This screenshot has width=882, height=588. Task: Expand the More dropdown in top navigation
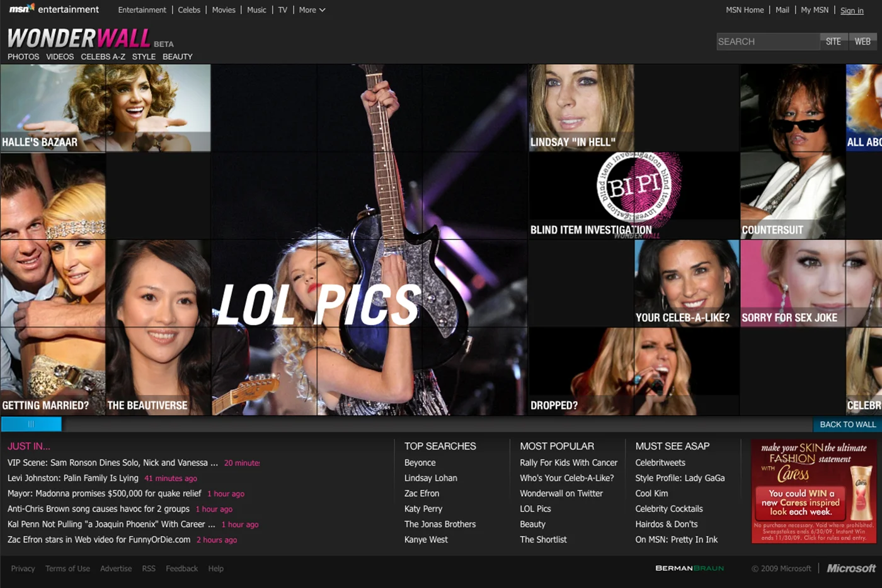312,10
